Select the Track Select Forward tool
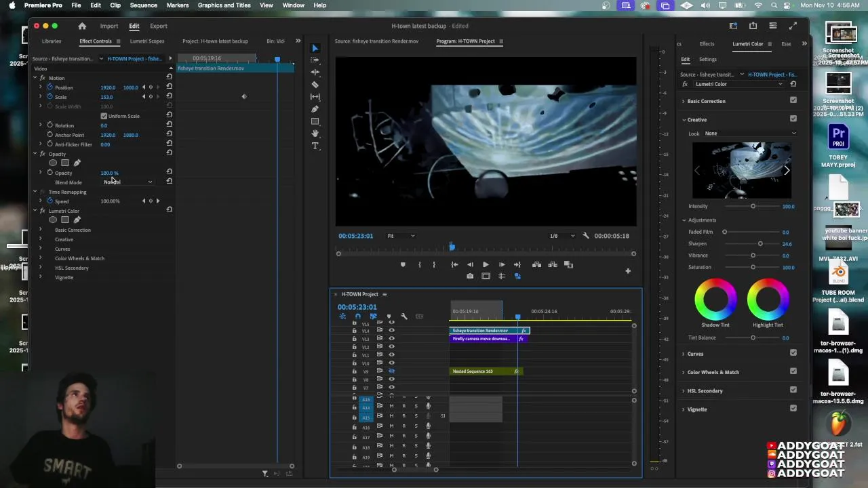Image resolution: width=868 pixels, height=488 pixels. click(x=315, y=60)
